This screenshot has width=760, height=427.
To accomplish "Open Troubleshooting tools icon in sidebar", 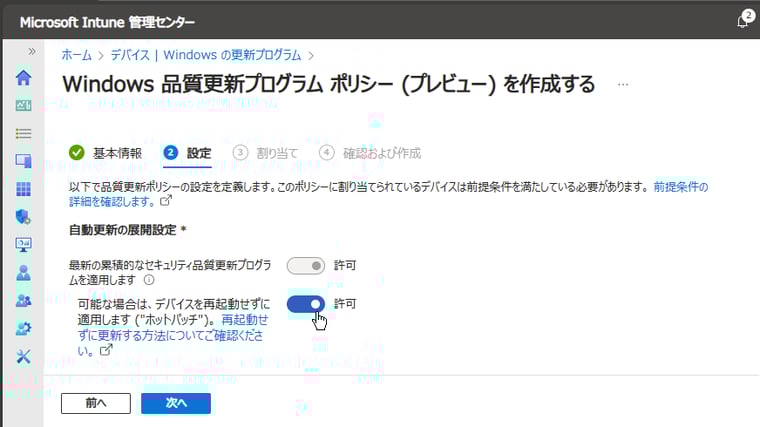I will click(x=23, y=357).
